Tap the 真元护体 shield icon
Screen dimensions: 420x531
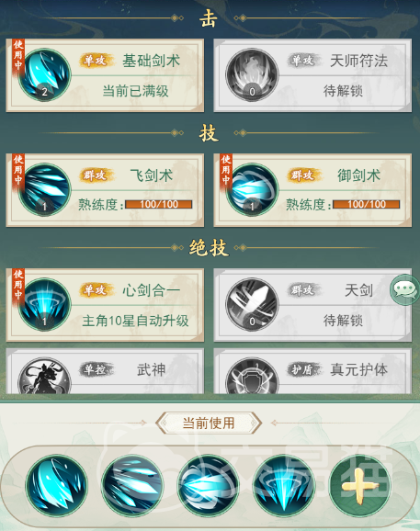pos(252,376)
